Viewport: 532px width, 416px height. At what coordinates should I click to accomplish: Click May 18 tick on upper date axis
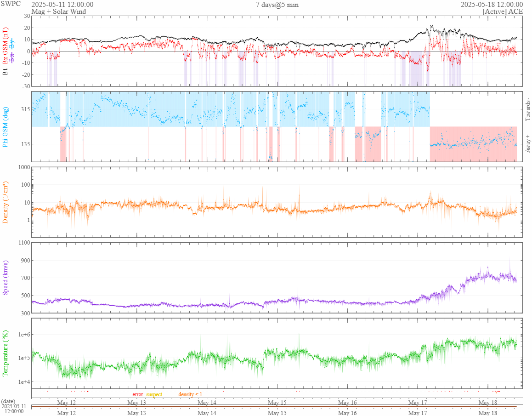coord(488,402)
